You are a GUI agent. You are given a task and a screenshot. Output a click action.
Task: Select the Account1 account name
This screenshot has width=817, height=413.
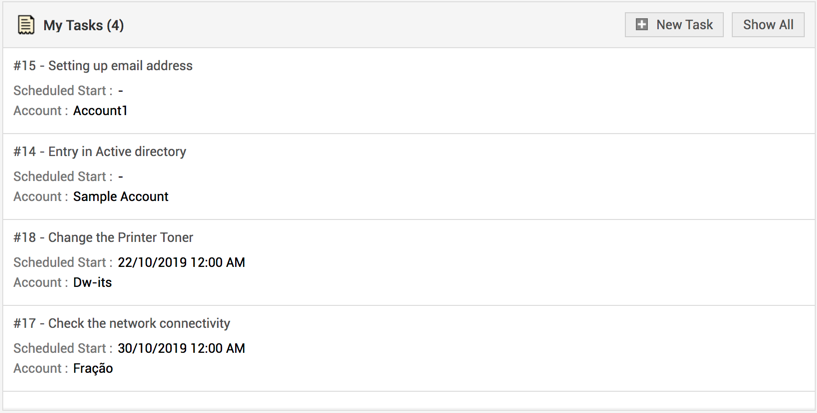(x=100, y=111)
